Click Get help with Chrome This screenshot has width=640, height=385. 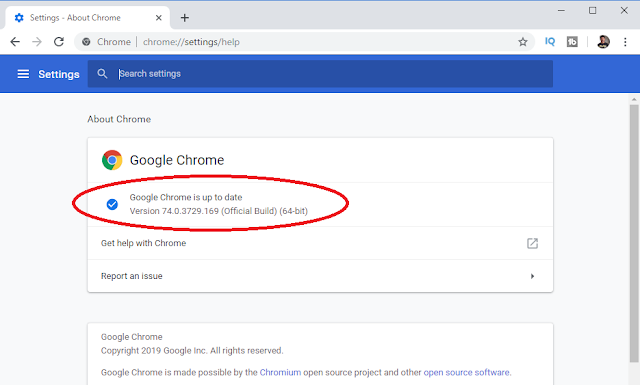(320, 243)
